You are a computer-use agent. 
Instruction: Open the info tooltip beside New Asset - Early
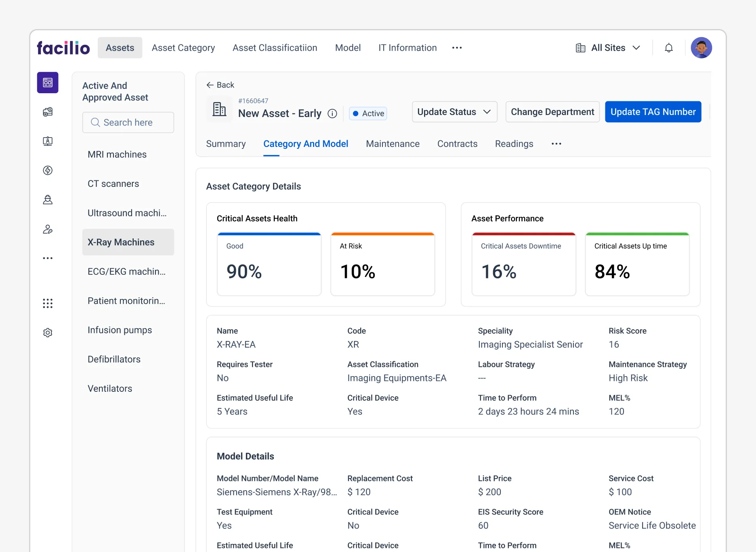332,113
